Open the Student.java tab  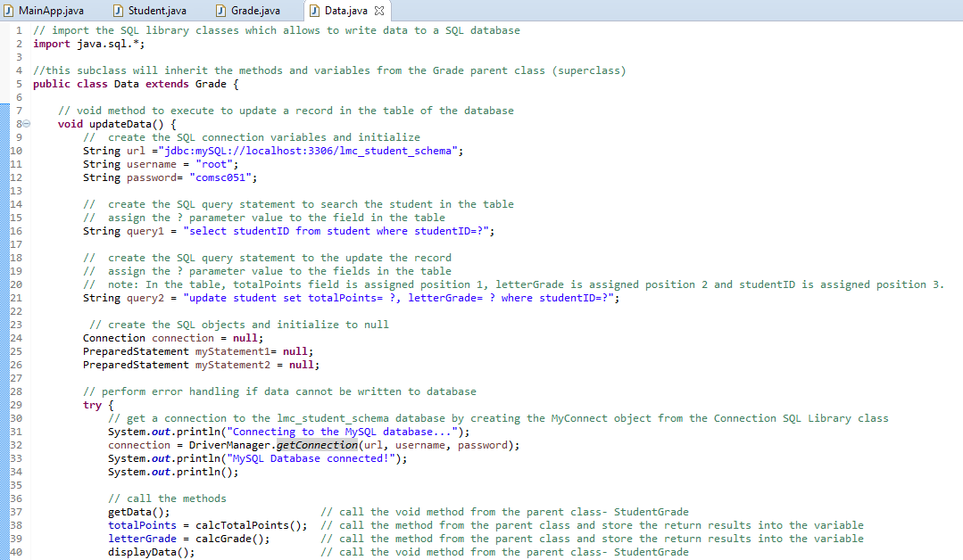pyautogui.click(x=157, y=11)
